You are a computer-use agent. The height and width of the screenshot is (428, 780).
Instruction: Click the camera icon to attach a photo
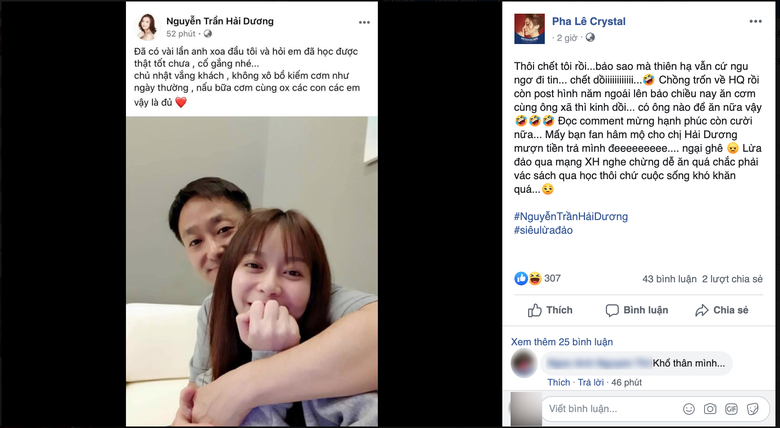pos(710,409)
